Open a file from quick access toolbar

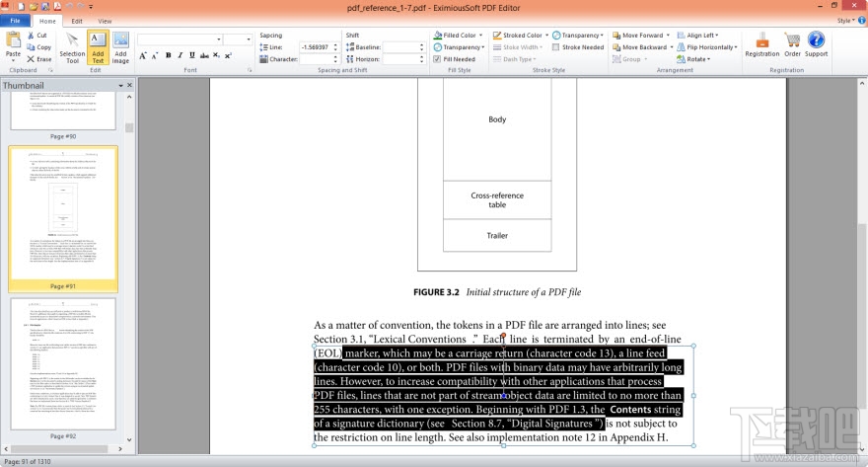(x=34, y=7)
